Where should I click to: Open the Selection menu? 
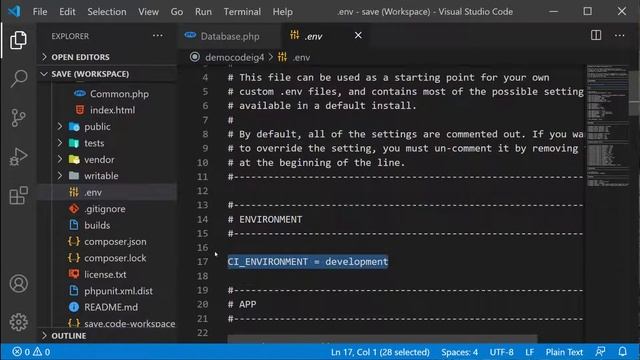107,11
